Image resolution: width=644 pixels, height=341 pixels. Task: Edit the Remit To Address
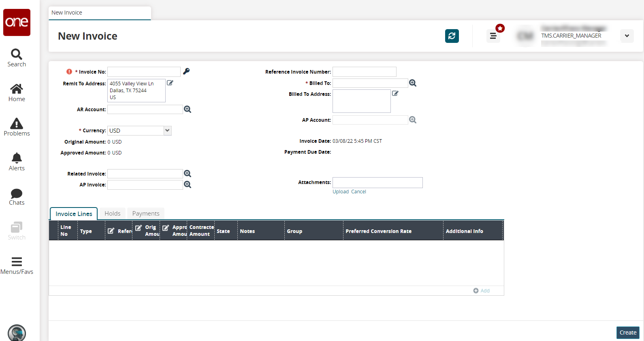(170, 83)
